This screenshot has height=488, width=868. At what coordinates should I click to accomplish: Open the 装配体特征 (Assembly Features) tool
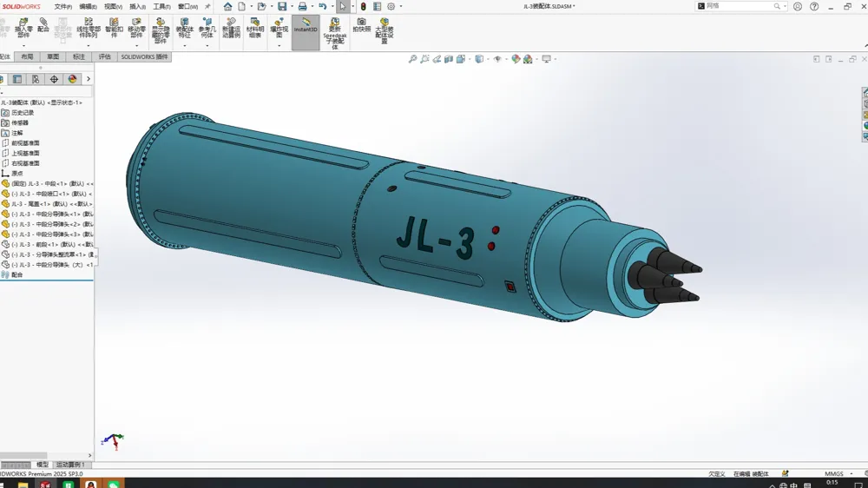(x=184, y=29)
